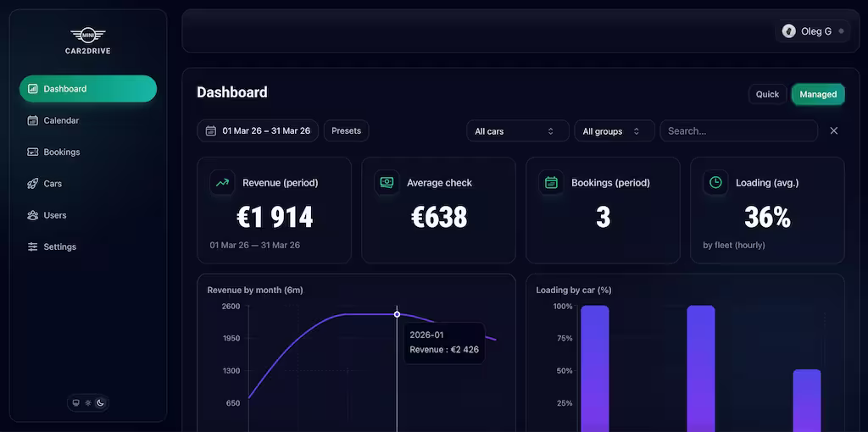Click the 2026-01 revenue chart data point
The height and width of the screenshot is (432, 868).
click(x=397, y=314)
